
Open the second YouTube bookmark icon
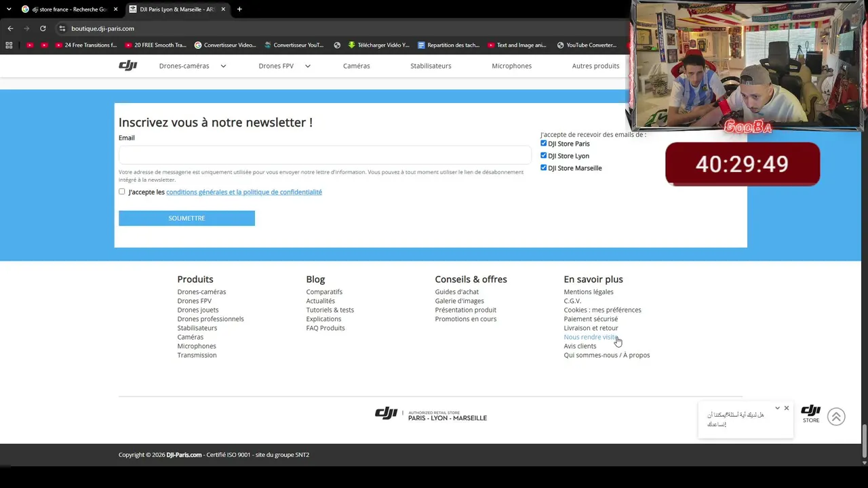pyautogui.click(x=44, y=45)
